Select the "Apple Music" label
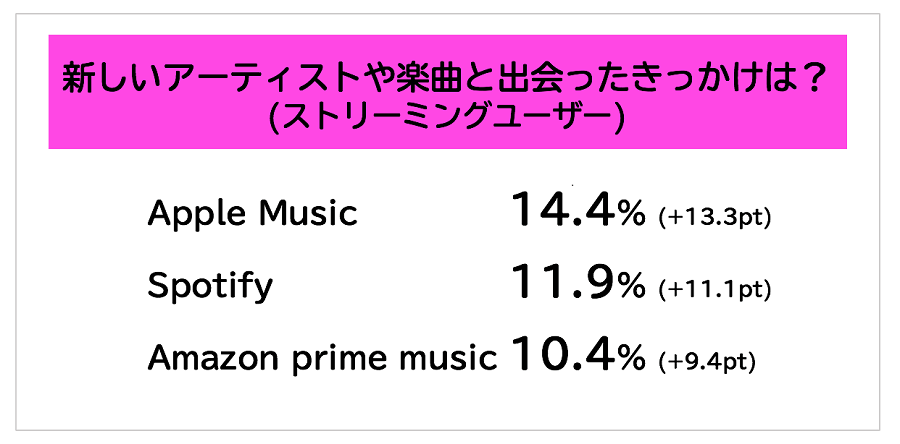Screen dimensions: 900x444 [252, 213]
